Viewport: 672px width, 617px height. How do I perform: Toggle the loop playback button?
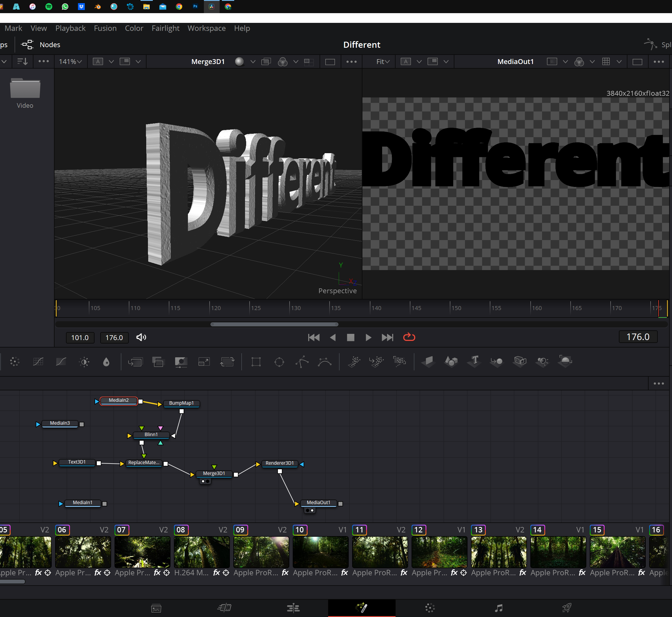click(x=409, y=337)
